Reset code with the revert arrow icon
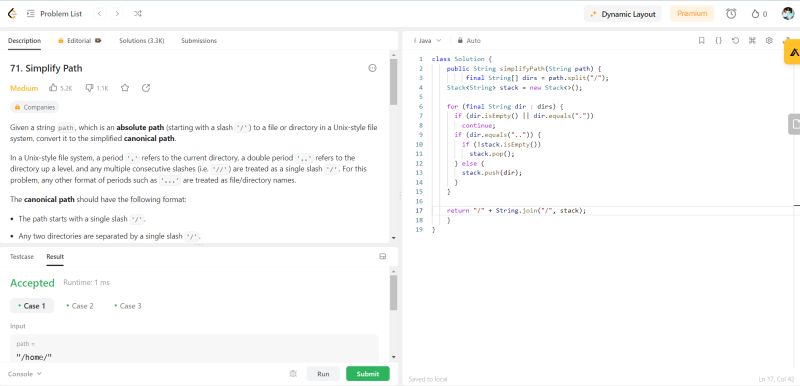 pyautogui.click(x=735, y=40)
